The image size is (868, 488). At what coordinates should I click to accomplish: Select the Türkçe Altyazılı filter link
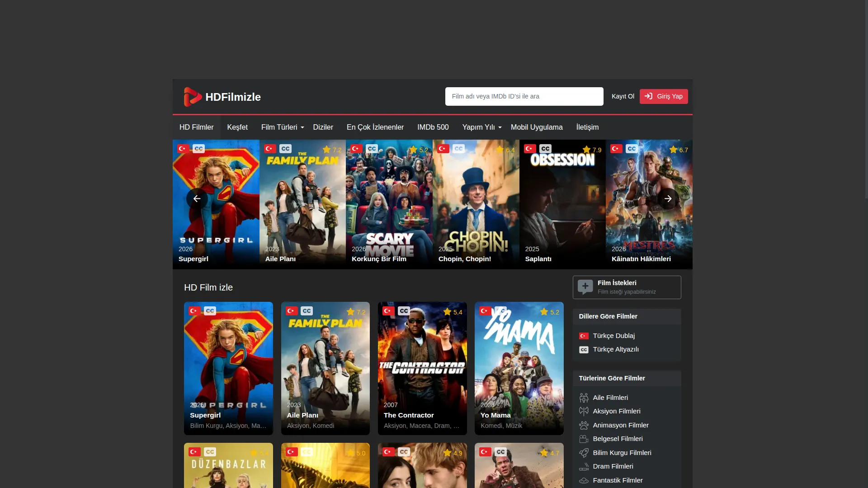pyautogui.click(x=616, y=349)
